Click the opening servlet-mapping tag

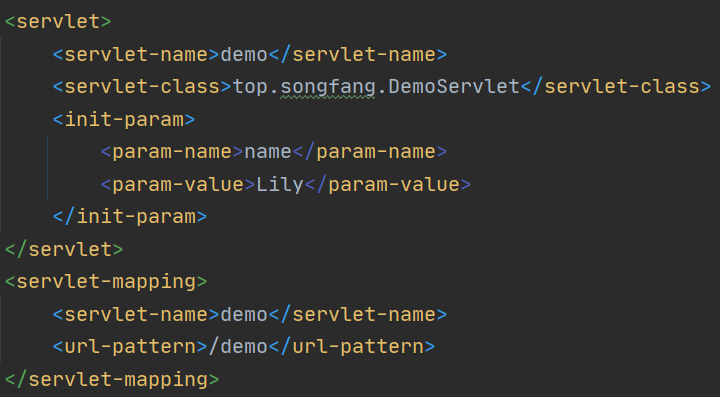106,282
